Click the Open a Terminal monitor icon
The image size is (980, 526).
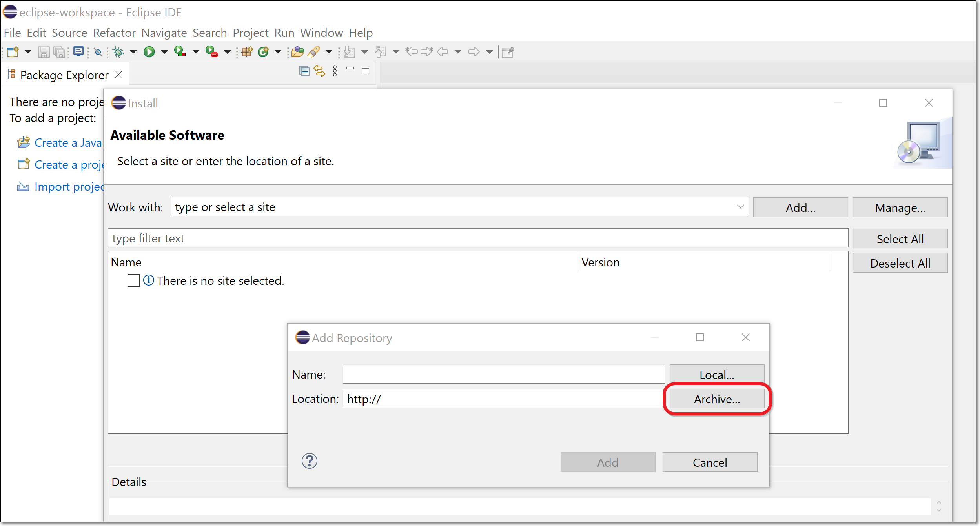click(x=78, y=52)
